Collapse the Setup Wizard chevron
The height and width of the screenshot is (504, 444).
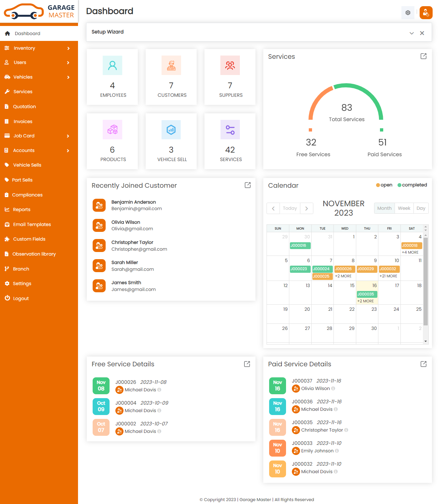point(411,33)
